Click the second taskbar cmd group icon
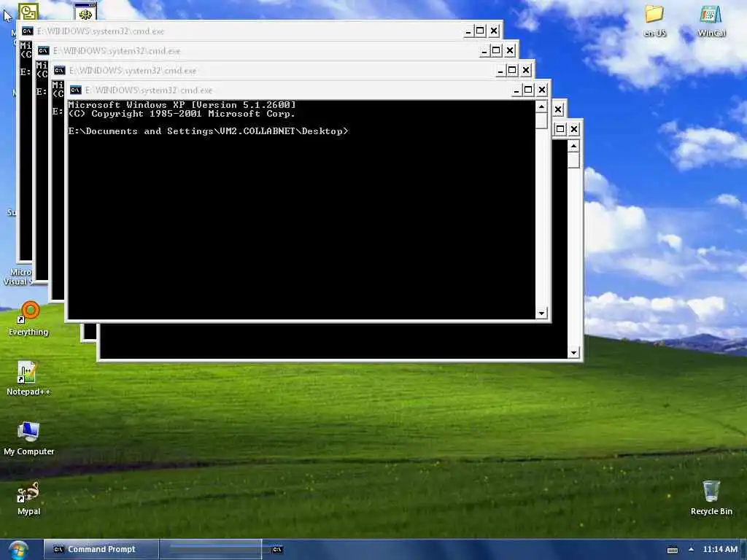This screenshot has width=747, height=560. pos(276,550)
